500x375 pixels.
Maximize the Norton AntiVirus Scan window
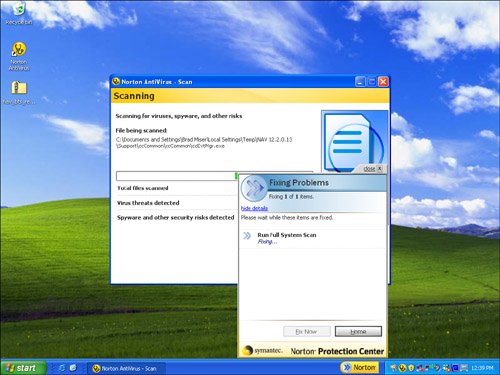click(372, 82)
